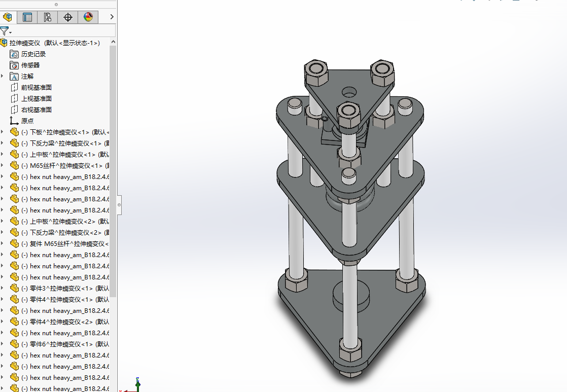Click part icon of 下反力梁^拉伸蠕变仪<1>

click(14, 143)
